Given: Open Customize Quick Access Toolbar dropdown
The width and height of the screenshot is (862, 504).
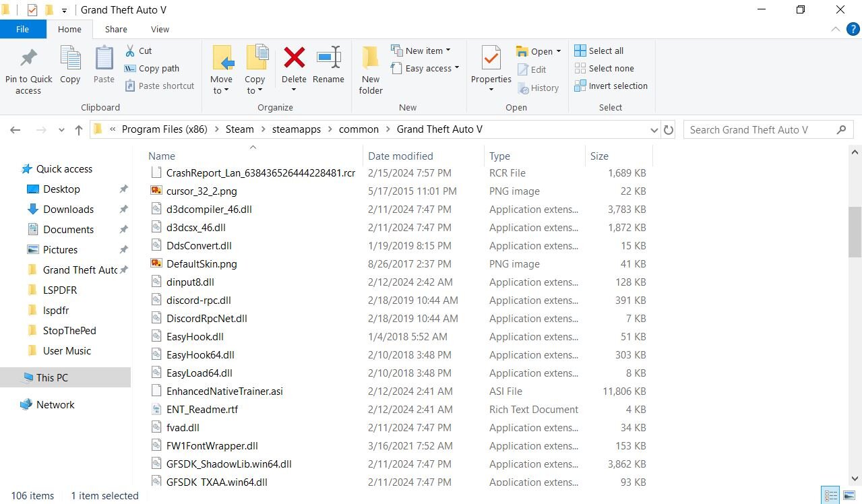Looking at the screenshot, I should pyautogui.click(x=64, y=11).
